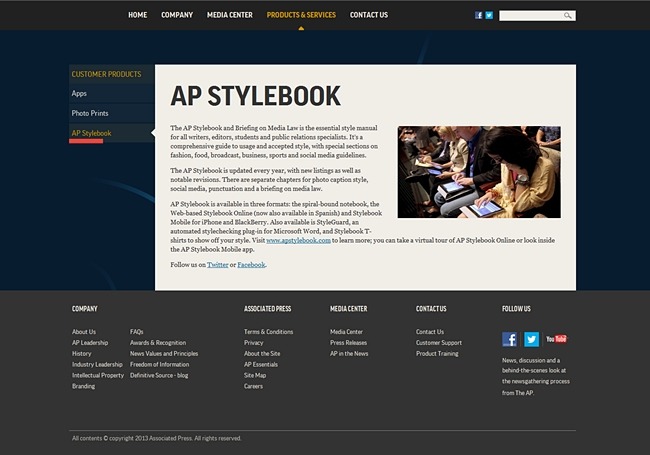Open AP in the News footer link
This screenshot has width=650, height=455.
[349, 353]
